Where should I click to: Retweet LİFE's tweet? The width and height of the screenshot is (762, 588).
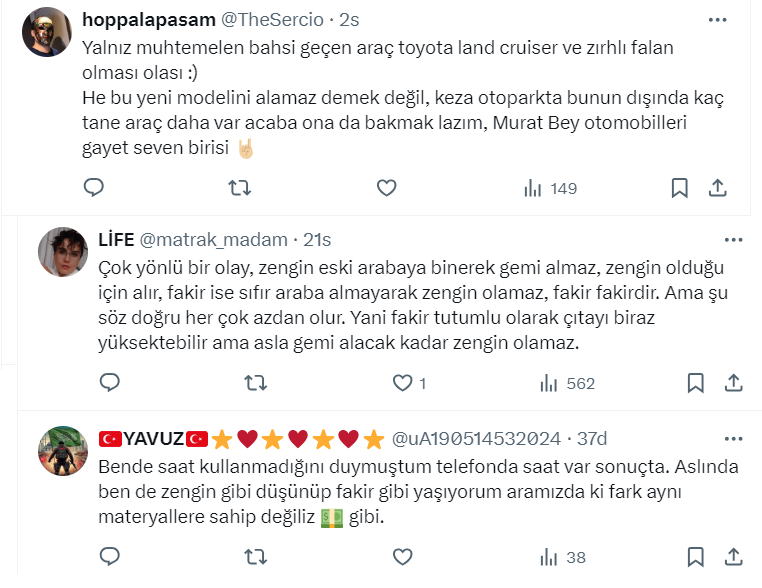click(x=257, y=383)
